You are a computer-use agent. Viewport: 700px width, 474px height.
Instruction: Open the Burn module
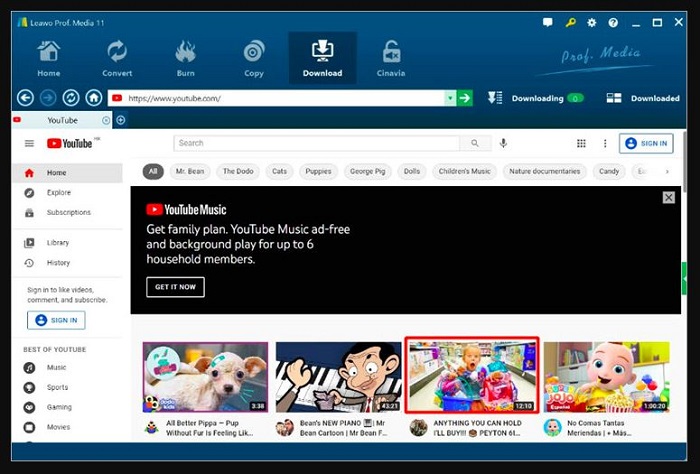tap(185, 58)
